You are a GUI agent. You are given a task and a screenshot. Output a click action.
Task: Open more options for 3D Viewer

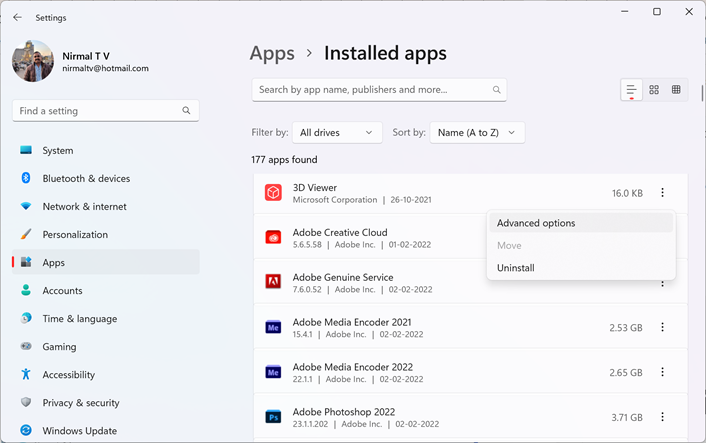662,193
